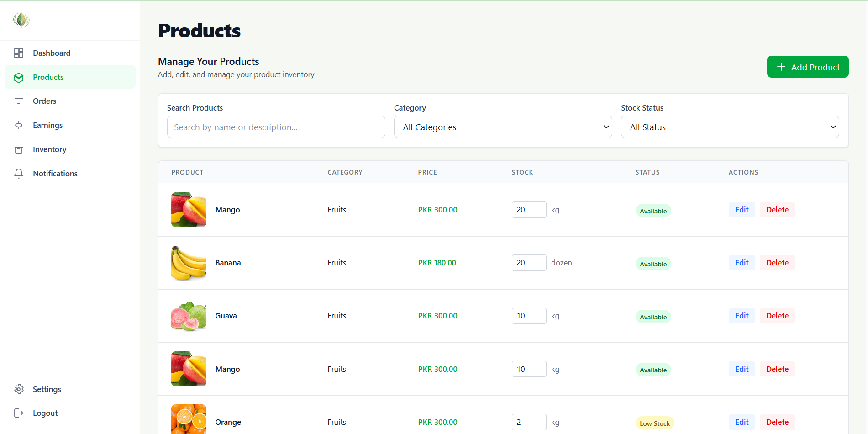Click the Guava product thumbnail
The image size is (868, 434).
(x=189, y=316)
